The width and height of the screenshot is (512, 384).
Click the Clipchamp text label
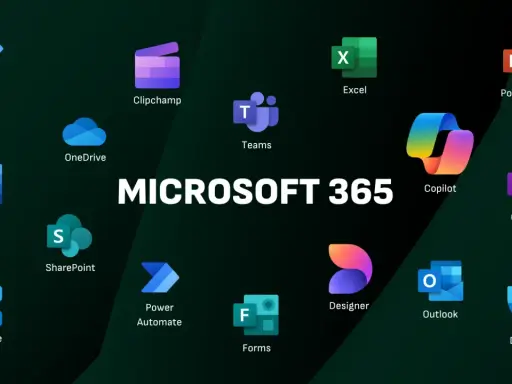(157, 100)
